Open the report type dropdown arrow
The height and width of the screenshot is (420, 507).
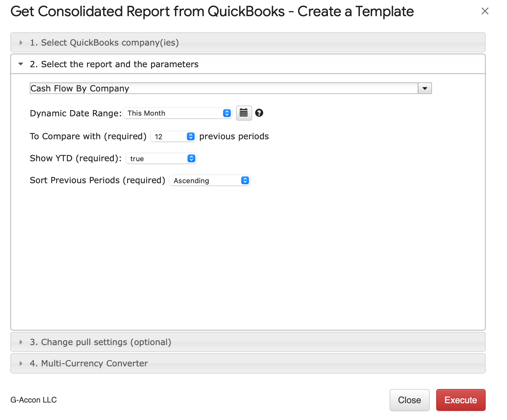(x=425, y=88)
